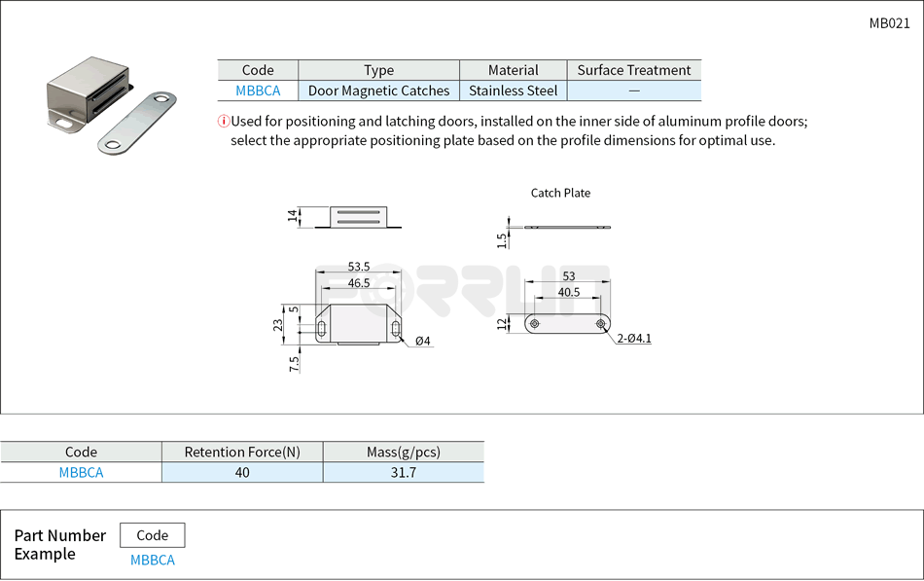Image resolution: width=924 pixels, height=581 pixels.
Task: Click the MBBCA link in Retention Force table
Action: coord(81,472)
